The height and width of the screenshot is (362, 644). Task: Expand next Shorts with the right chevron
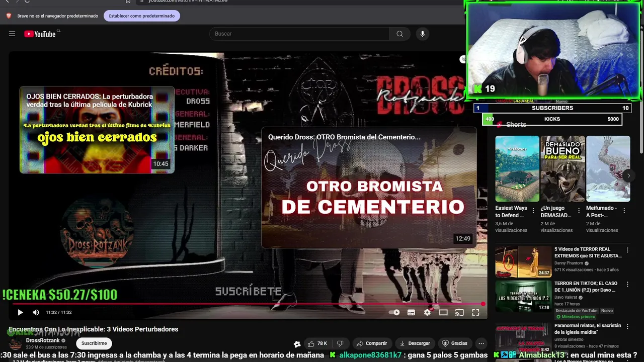628,175
